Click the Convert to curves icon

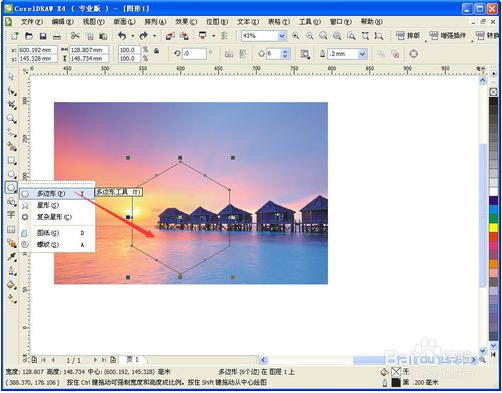(414, 54)
